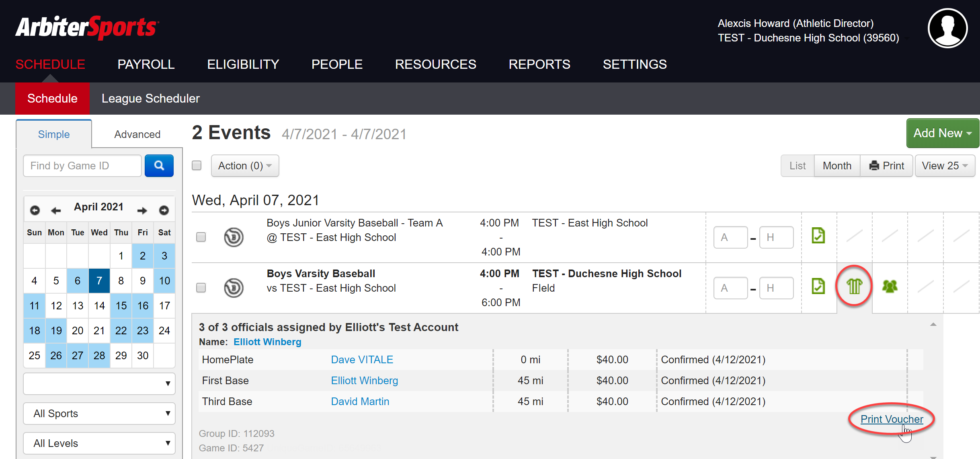980x459 pixels.
Task: Jump to next year calendar arrow
Action: (164, 210)
